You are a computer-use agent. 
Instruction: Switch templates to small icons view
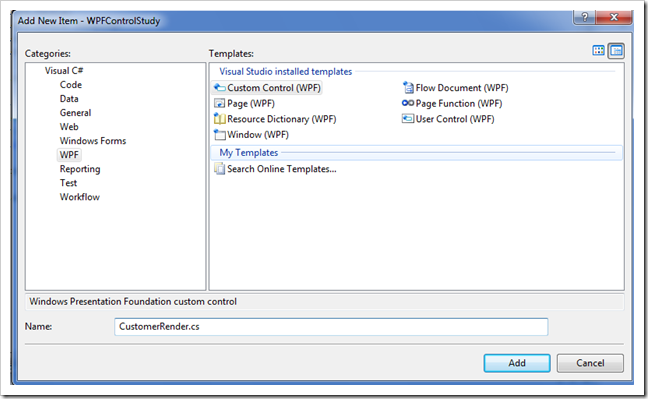click(616, 51)
